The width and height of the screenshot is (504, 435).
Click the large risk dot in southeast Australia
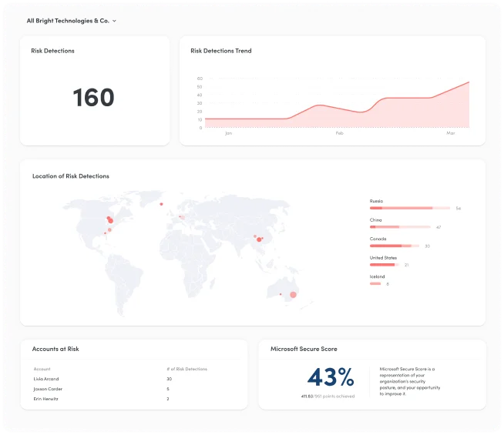pos(293,295)
